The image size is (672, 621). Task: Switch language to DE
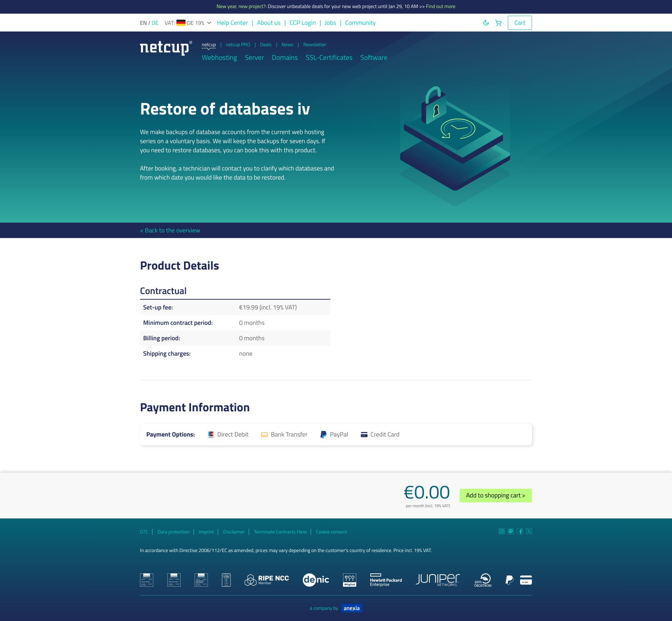[155, 23]
